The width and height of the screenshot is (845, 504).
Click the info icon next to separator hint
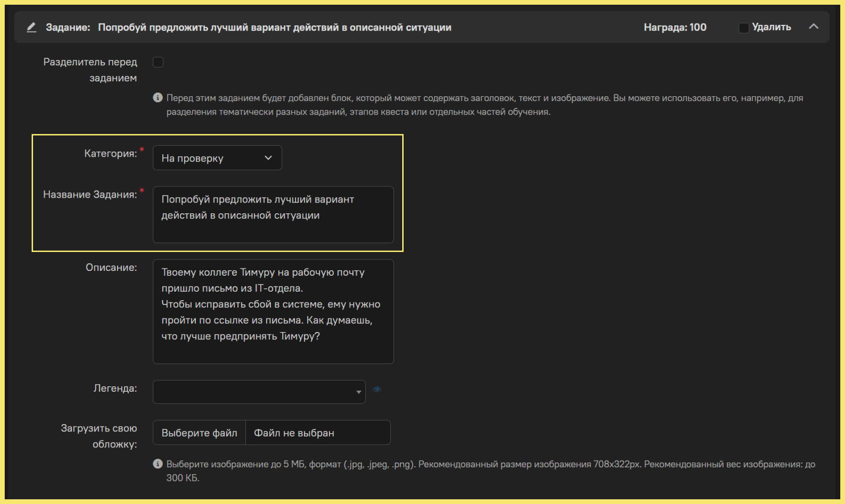coord(158,98)
